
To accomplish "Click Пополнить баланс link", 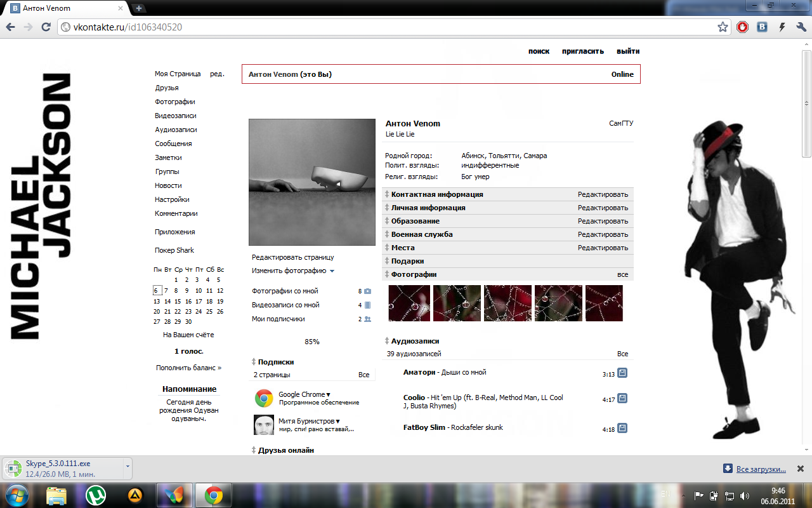I will [x=189, y=368].
